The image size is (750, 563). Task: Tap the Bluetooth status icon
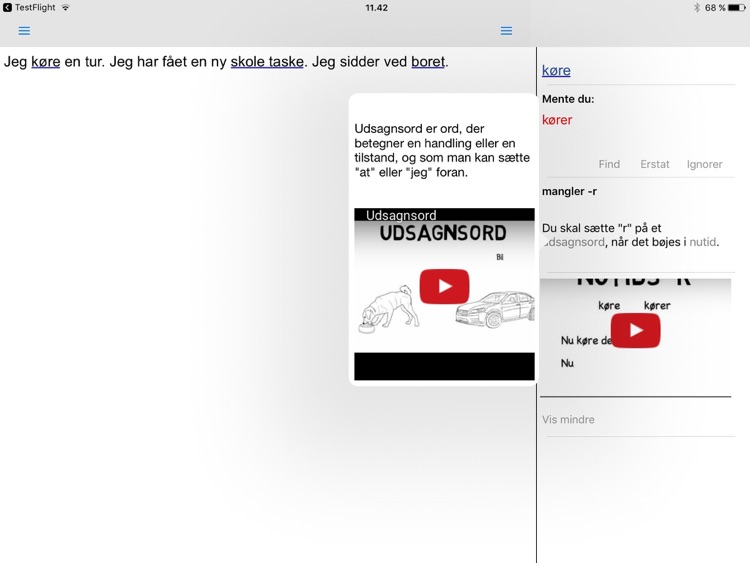click(x=696, y=8)
